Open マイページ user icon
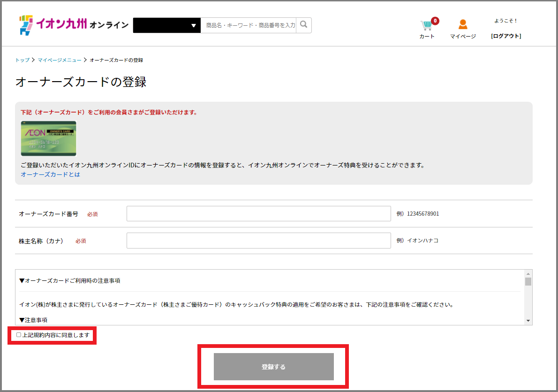The image size is (558, 392). 463,29
